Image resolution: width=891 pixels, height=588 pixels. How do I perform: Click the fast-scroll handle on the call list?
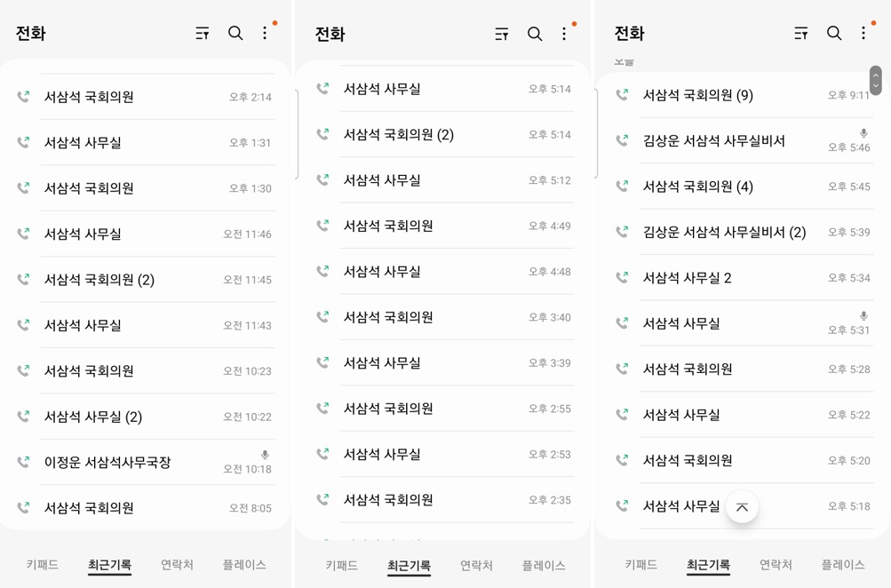coord(875,80)
